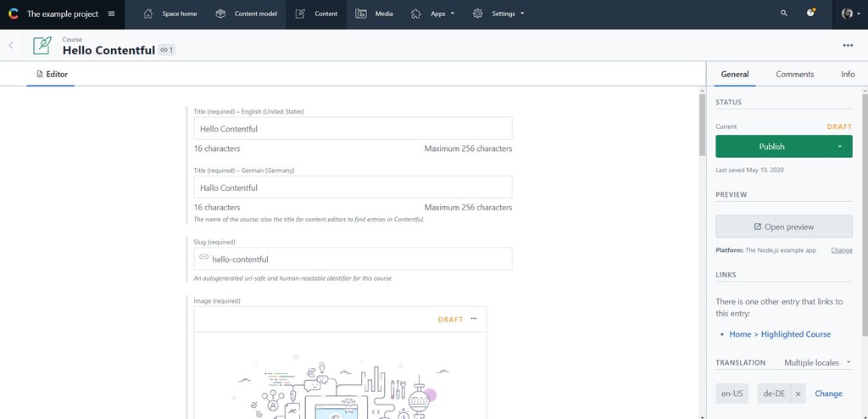Click the German Title input field
This screenshot has height=419, width=868.
click(353, 187)
